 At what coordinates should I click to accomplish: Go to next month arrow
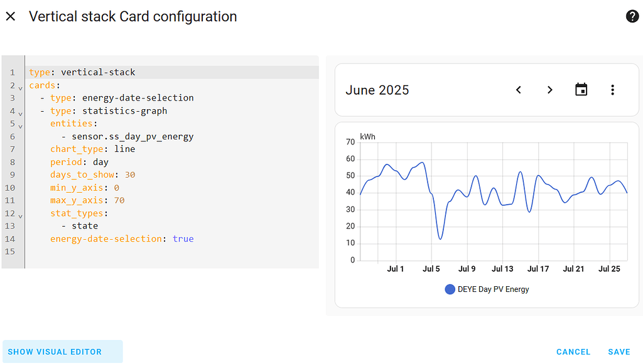tap(550, 90)
